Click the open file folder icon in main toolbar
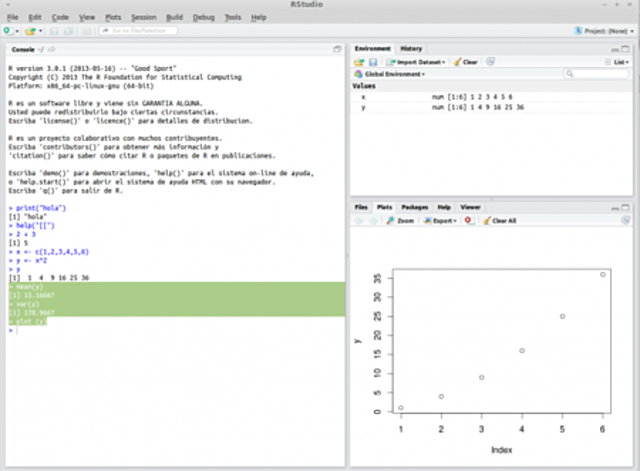 30,31
